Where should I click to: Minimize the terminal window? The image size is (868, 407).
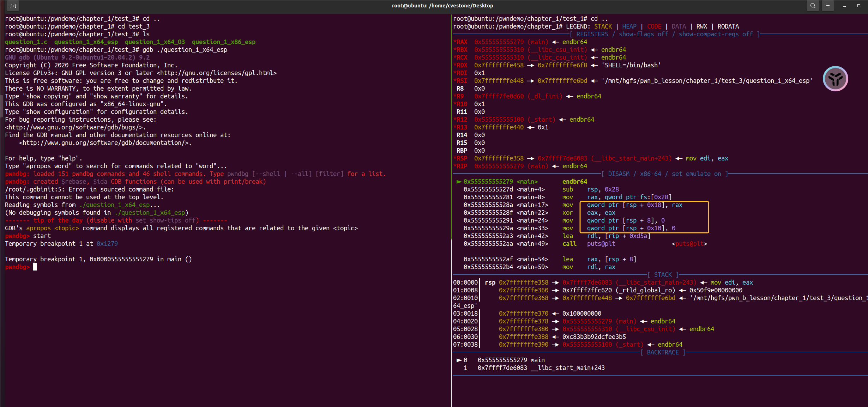click(x=845, y=6)
